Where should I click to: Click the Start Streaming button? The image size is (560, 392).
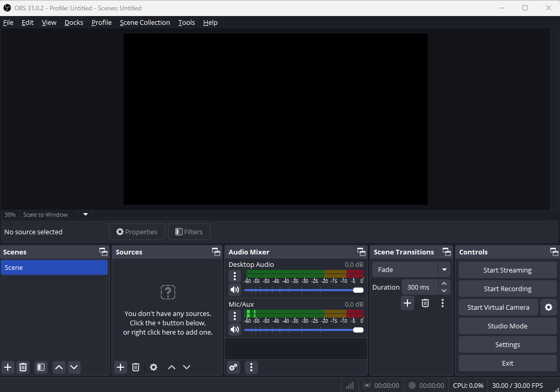[507, 270]
